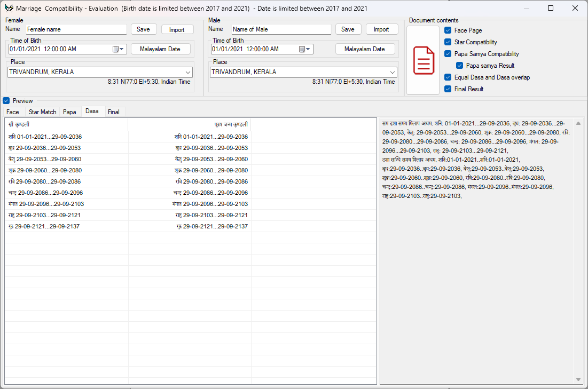
Task: Import female birth data
Action: [x=177, y=29]
